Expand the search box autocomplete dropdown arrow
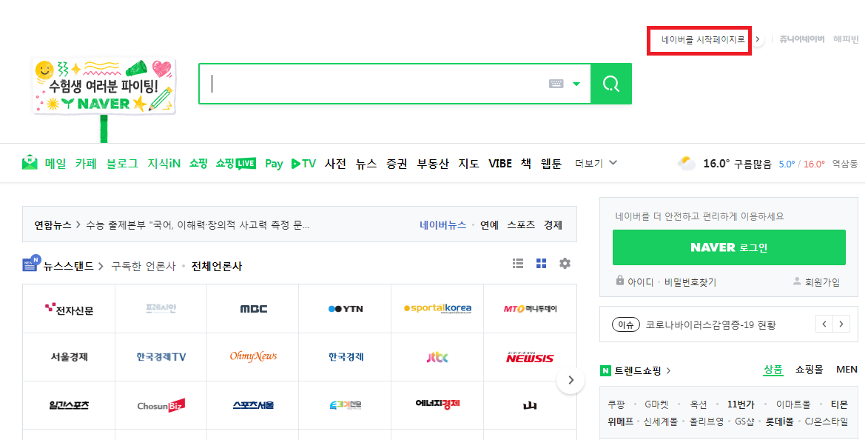 tap(576, 84)
